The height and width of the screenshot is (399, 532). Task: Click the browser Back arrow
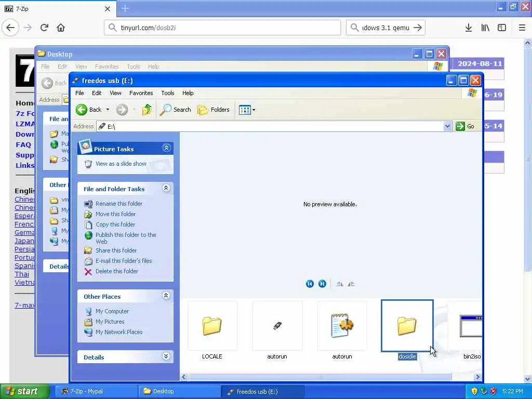(x=10, y=28)
